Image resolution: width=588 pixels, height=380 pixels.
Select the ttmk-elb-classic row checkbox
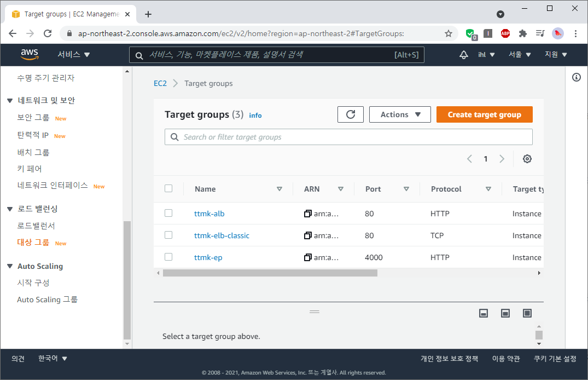point(168,235)
